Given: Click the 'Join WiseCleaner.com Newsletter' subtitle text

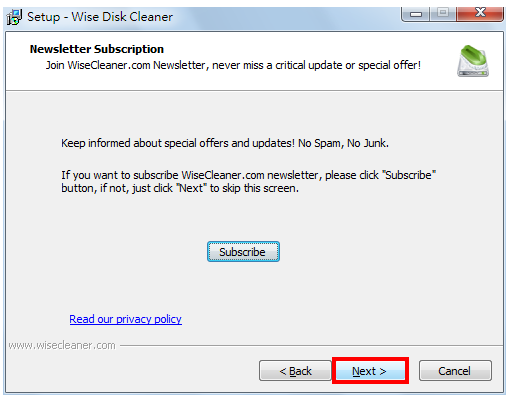Looking at the screenshot, I should (x=125, y=65).
